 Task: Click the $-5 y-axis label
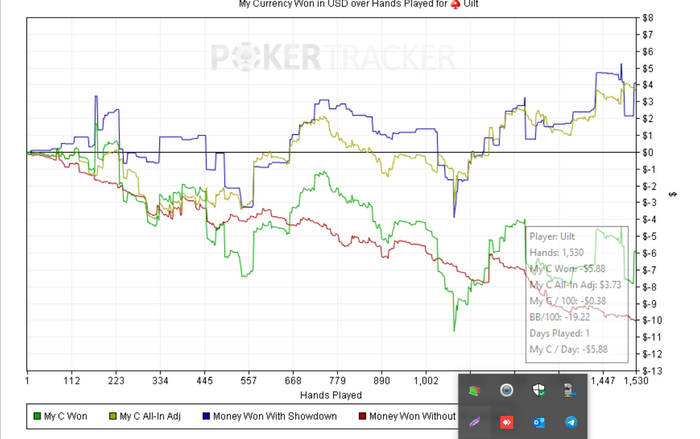pyautogui.click(x=650, y=236)
